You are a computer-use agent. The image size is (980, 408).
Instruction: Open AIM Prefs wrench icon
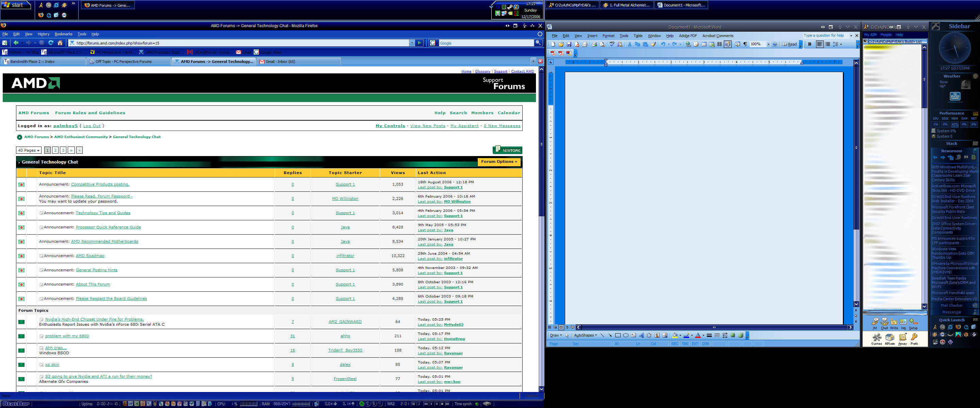click(x=914, y=339)
